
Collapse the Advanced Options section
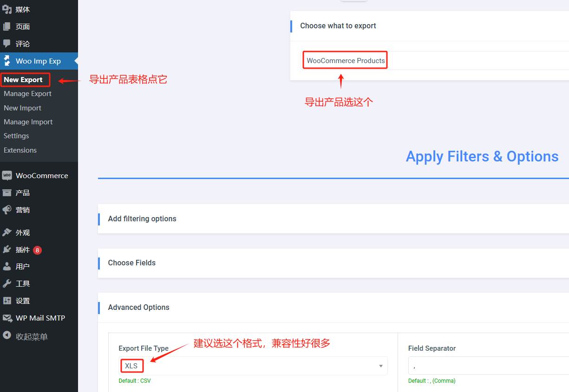tap(334, 307)
